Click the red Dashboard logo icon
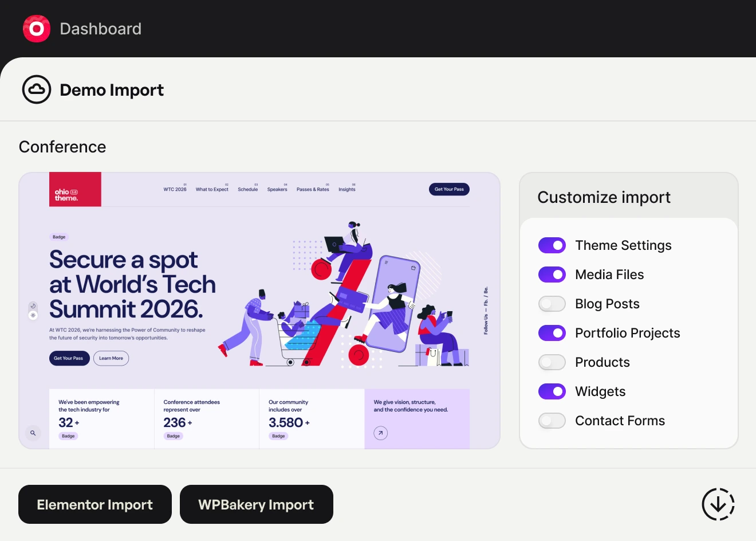The width and height of the screenshot is (756, 541). point(37,29)
